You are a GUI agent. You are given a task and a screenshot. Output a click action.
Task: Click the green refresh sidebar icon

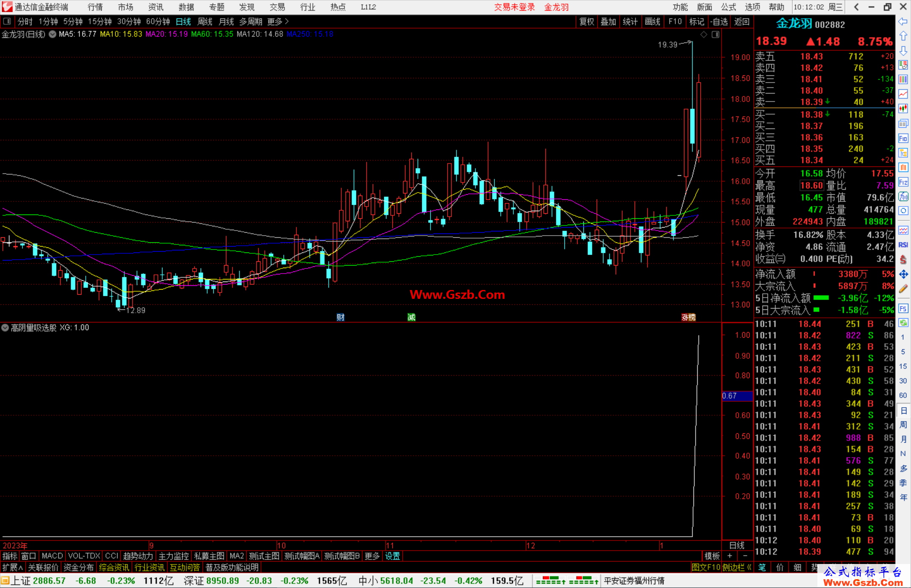pos(903,323)
